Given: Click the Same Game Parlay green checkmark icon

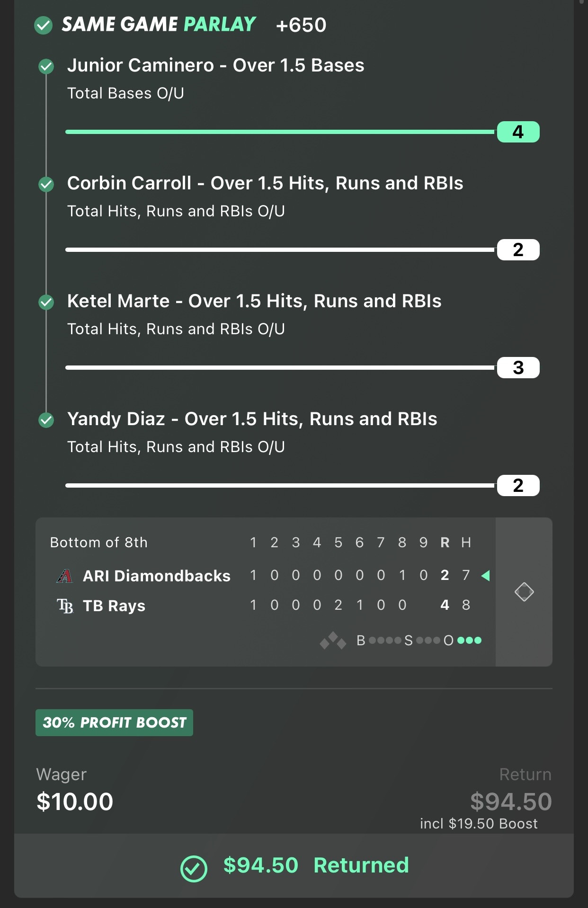Looking at the screenshot, I should (x=43, y=25).
